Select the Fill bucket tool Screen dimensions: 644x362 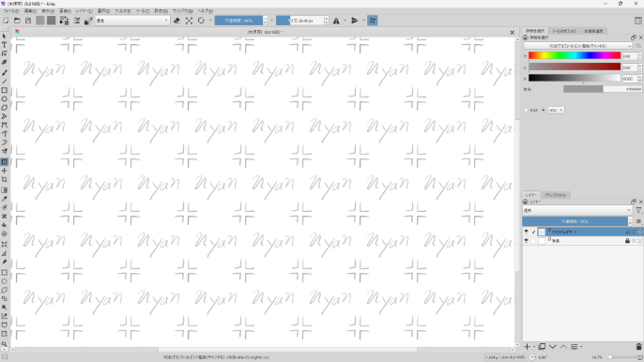click(4, 225)
